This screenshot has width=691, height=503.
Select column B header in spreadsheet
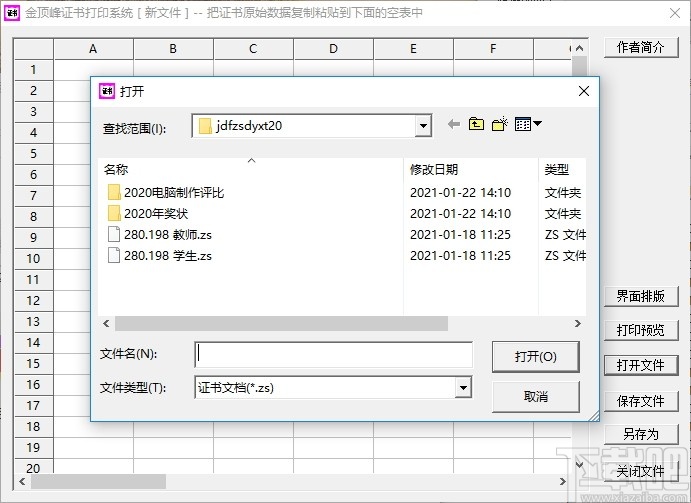click(x=173, y=49)
